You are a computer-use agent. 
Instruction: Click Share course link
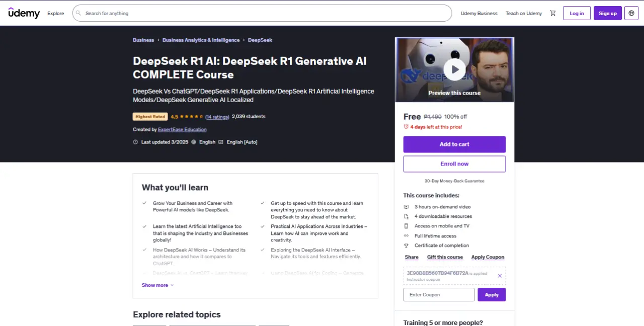coord(412,257)
